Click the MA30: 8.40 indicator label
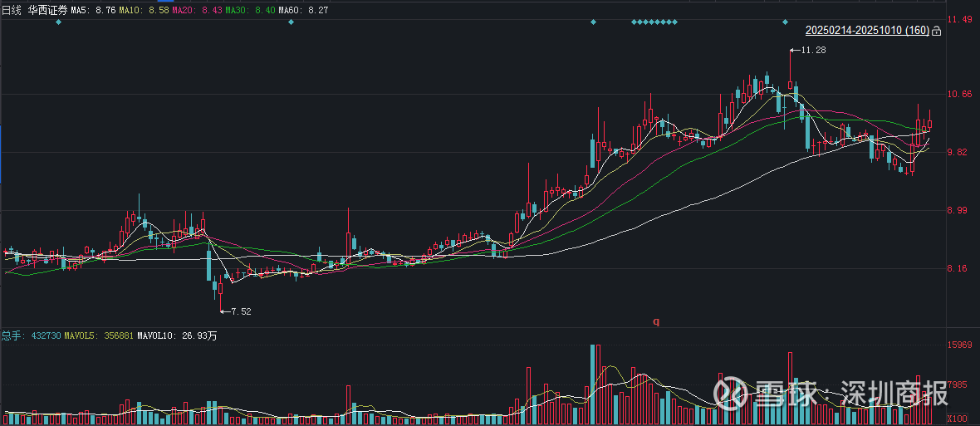The width and height of the screenshot is (980, 426). point(249,11)
